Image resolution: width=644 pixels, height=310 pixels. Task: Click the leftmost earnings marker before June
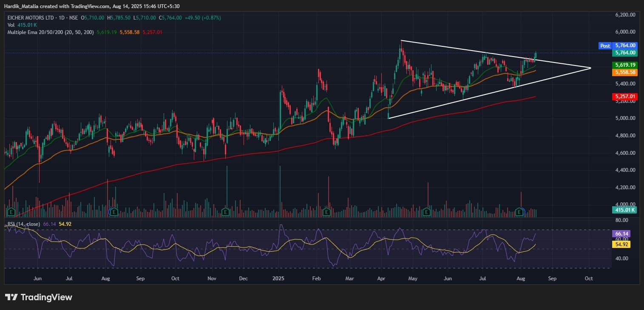click(x=11, y=211)
